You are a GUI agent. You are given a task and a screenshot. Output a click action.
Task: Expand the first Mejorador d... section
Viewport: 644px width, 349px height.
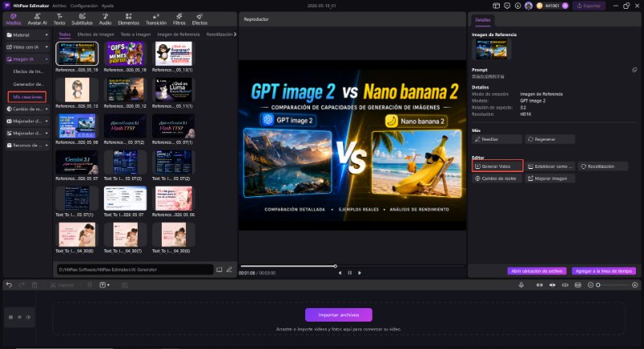pos(27,121)
